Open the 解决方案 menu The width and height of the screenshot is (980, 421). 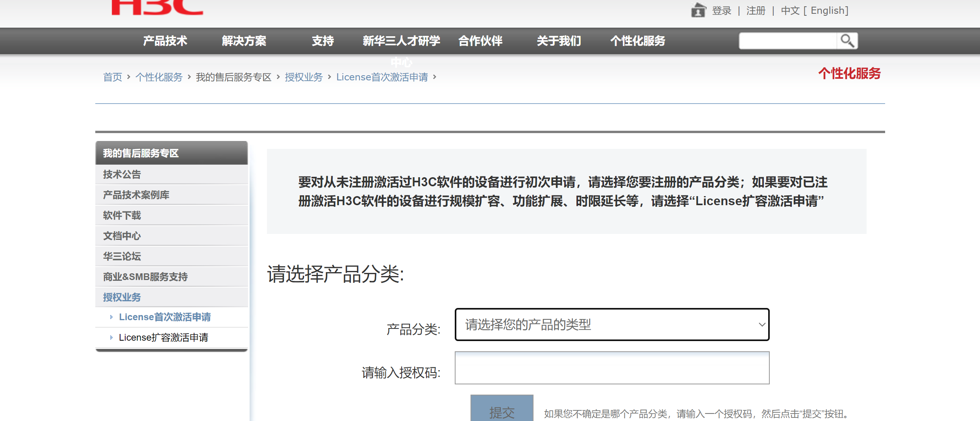click(x=244, y=41)
